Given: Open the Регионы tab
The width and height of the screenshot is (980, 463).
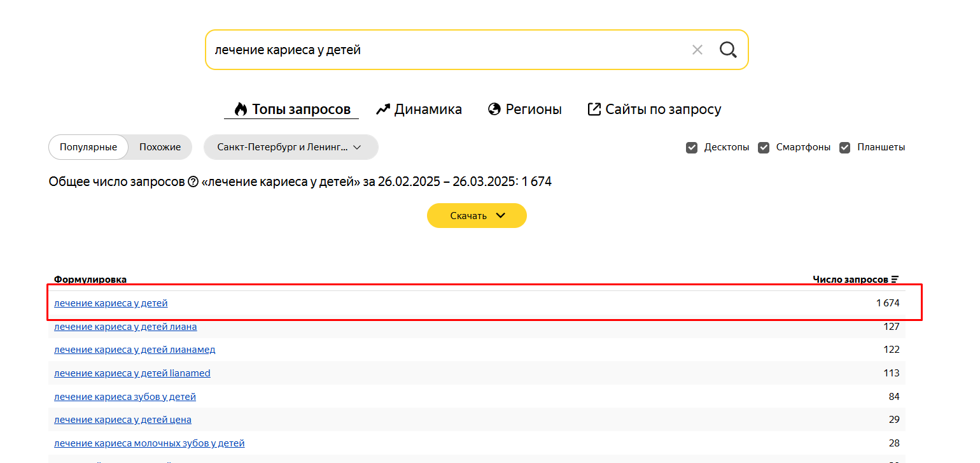Looking at the screenshot, I should 533,109.
